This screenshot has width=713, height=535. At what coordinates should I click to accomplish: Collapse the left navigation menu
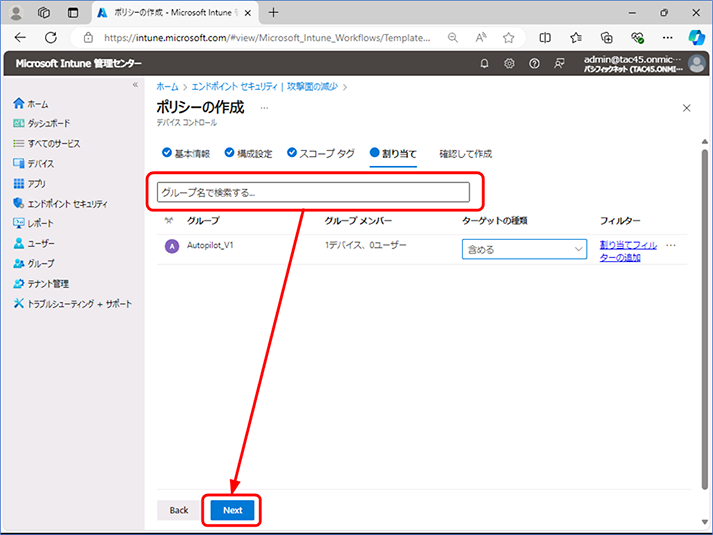coord(135,85)
